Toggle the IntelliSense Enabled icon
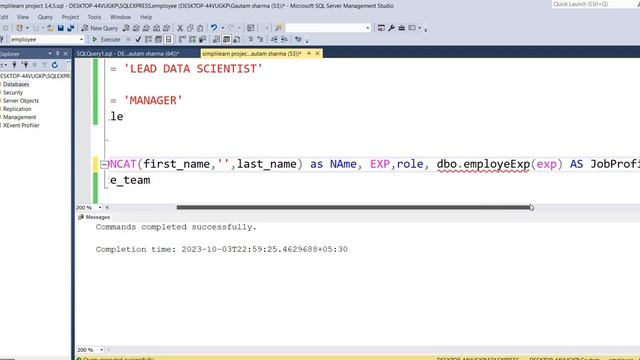 (x=168, y=40)
